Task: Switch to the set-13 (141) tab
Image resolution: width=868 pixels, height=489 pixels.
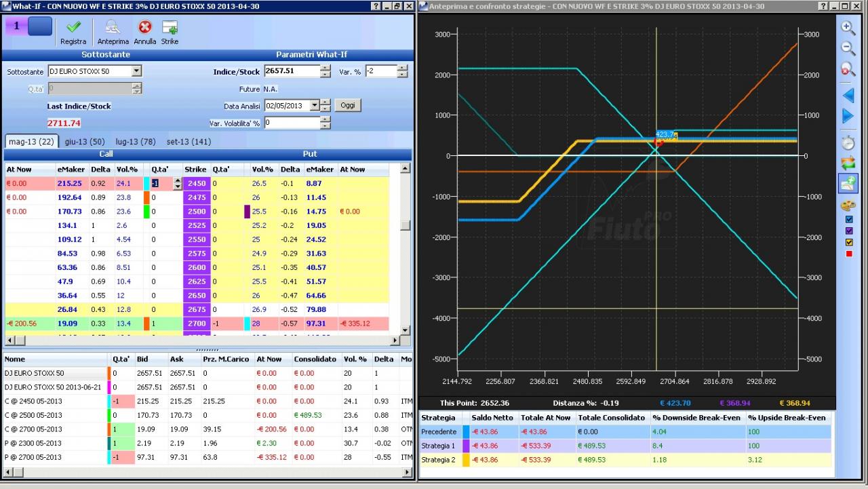Action: tap(189, 142)
